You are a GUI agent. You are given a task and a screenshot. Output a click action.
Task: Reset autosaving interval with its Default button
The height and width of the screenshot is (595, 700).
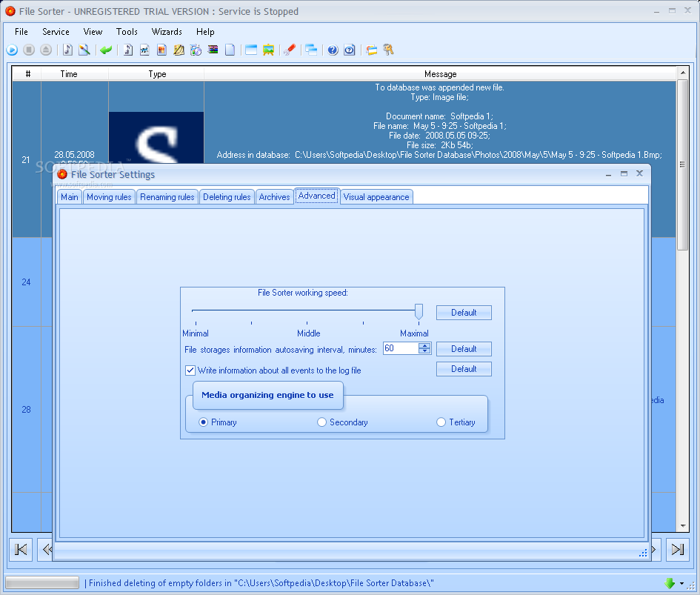(464, 349)
